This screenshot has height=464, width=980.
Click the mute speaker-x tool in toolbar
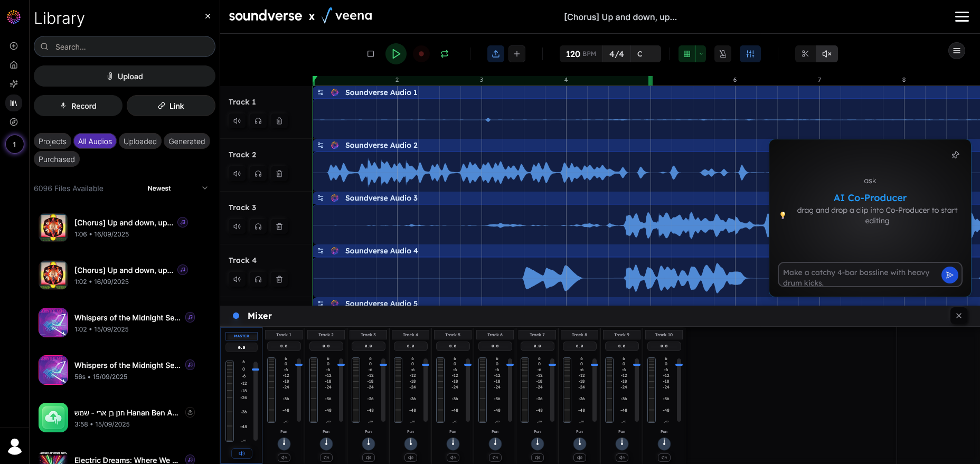827,54
